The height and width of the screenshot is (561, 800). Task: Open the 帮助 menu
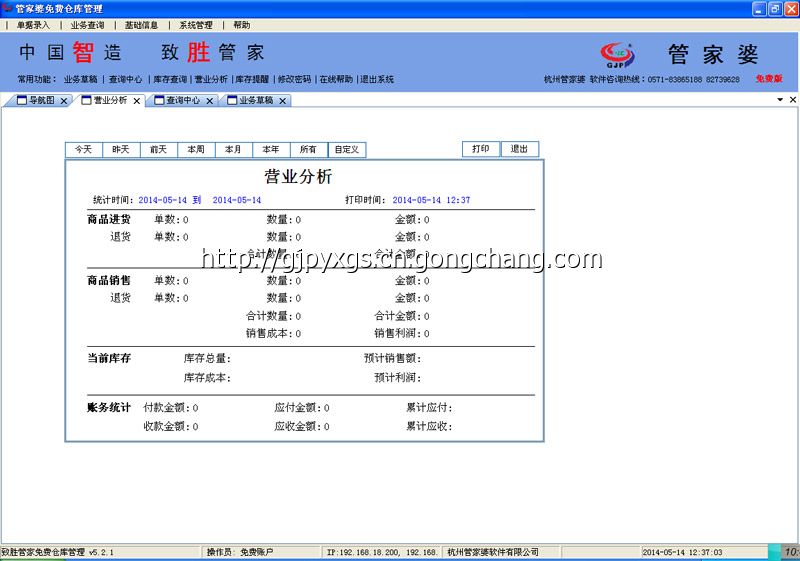(241, 25)
